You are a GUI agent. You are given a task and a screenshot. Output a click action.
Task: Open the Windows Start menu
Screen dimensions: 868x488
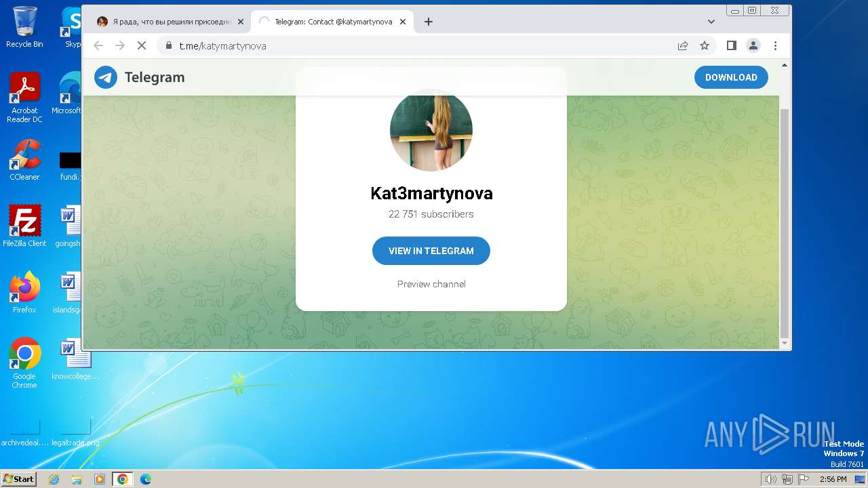pyautogui.click(x=18, y=479)
